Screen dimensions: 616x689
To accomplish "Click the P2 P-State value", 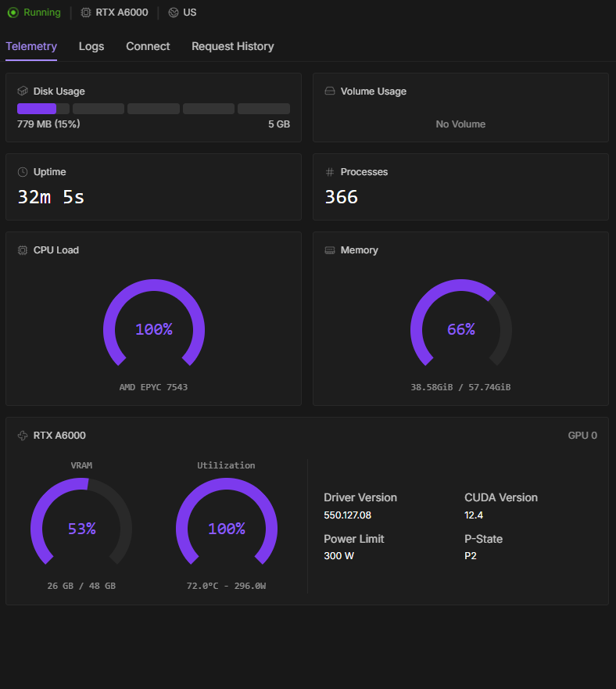I will coord(471,556).
